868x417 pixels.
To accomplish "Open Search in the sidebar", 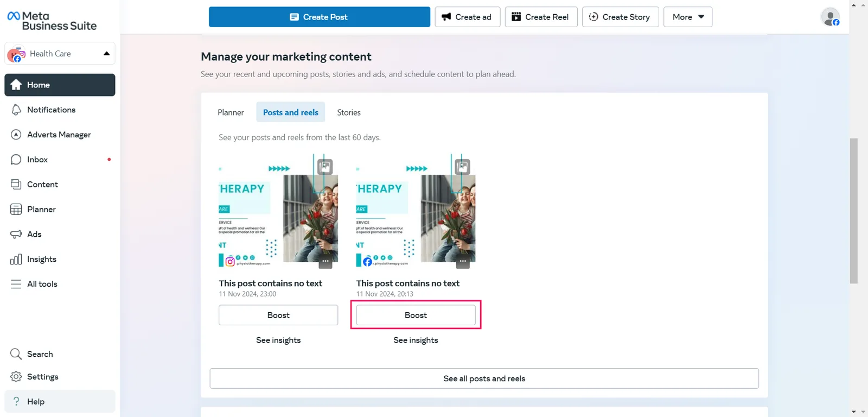I will (x=60, y=354).
